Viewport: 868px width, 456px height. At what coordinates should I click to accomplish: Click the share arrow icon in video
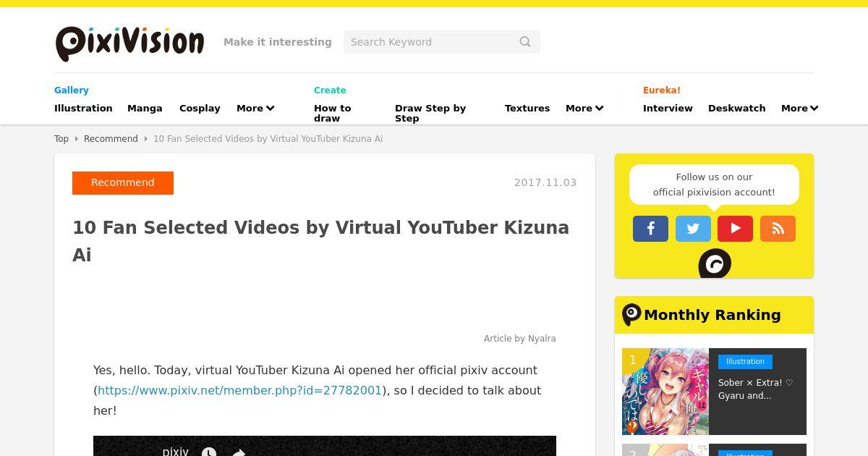pos(239,452)
